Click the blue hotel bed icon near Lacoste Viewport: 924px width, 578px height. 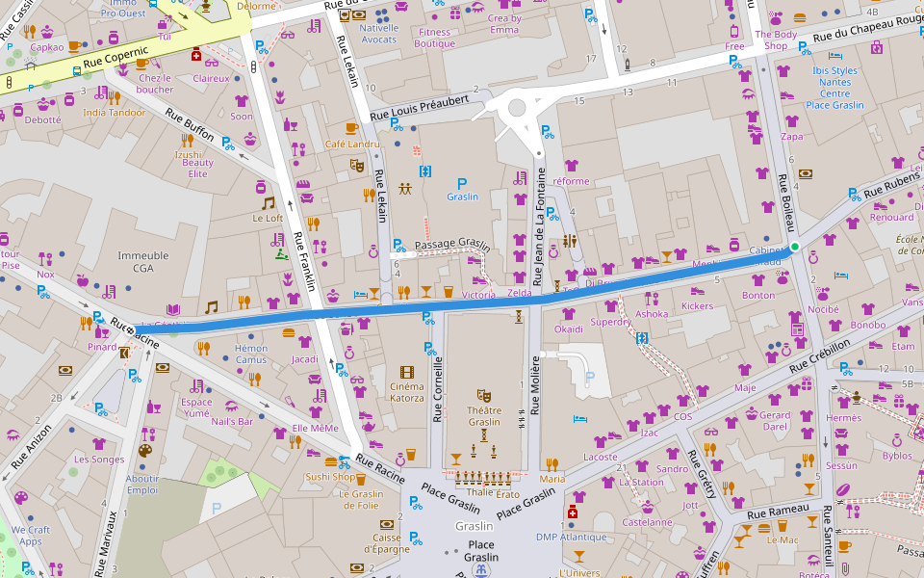[x=580, y=419]
